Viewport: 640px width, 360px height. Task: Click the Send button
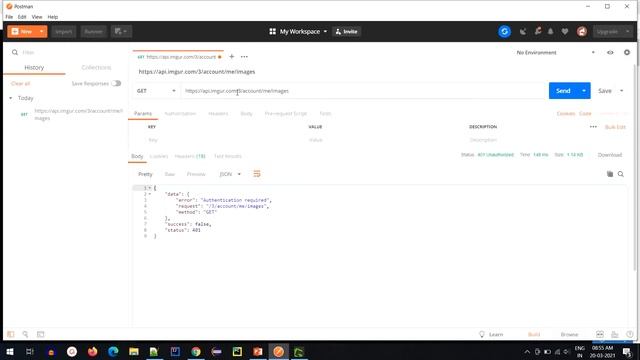563,91
